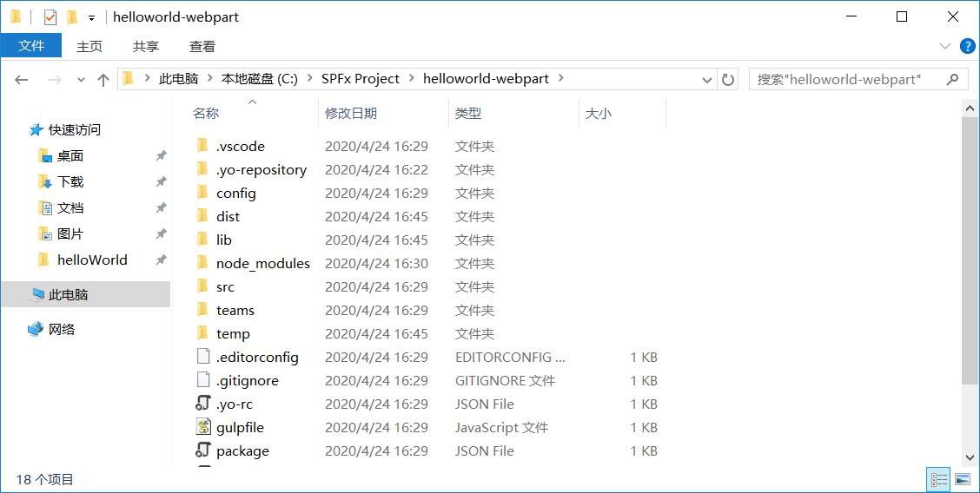Viewport: 980px width, 493px height.
Task: Click the src folder icon
Action: (202, 286)
